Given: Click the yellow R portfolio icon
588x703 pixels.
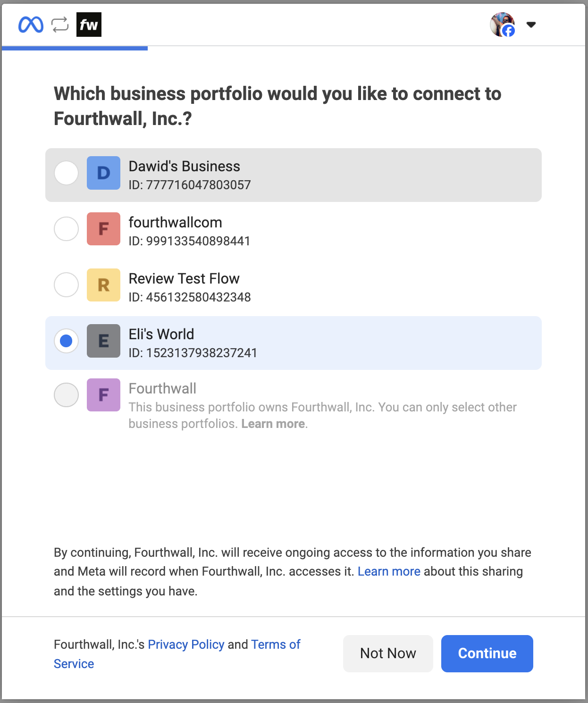Looking at the screenshot, I should tap(103, 285).
